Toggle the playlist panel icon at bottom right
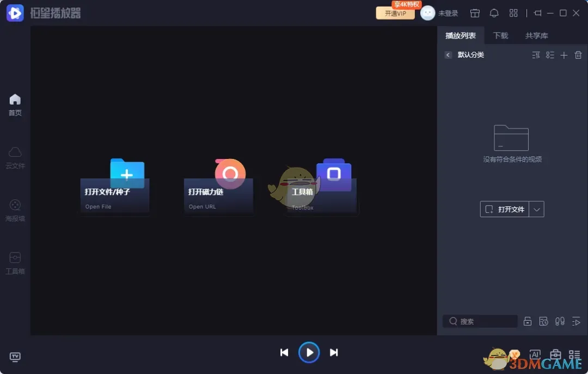This screenshot has width=588, height=374. (x=574, y=354)
